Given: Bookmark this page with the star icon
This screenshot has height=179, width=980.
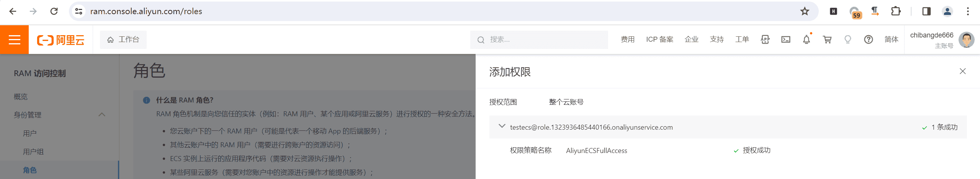Looking at the screenshot, I should pos(804,11).
